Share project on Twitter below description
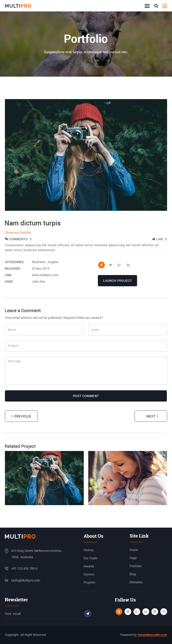Viewport: 172px width, 644px height. point(110,265)
